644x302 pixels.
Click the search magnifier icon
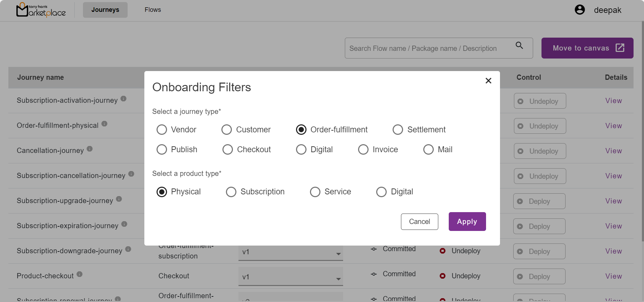click(x=519, y=46)
